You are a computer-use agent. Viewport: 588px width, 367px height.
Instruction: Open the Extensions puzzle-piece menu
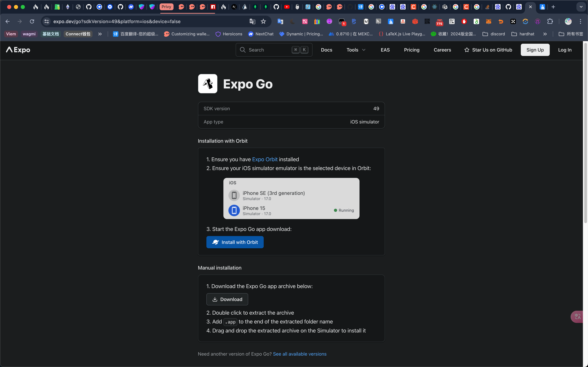coord(550,21)
